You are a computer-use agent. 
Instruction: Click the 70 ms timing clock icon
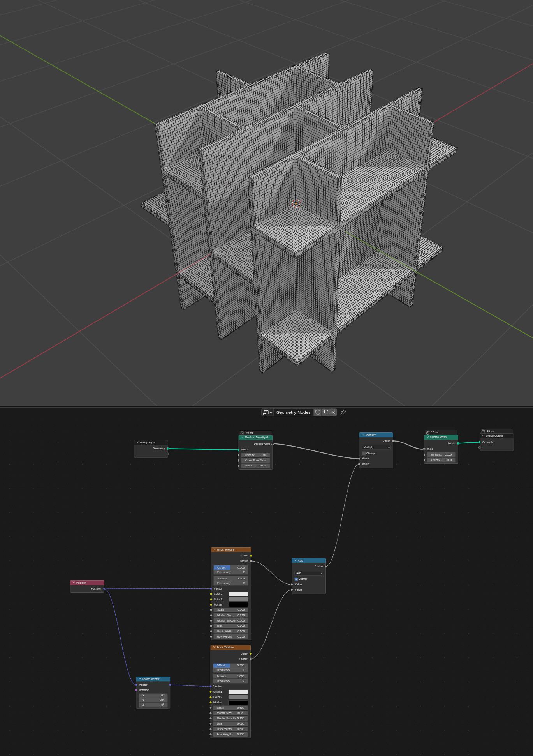[242, 433]
